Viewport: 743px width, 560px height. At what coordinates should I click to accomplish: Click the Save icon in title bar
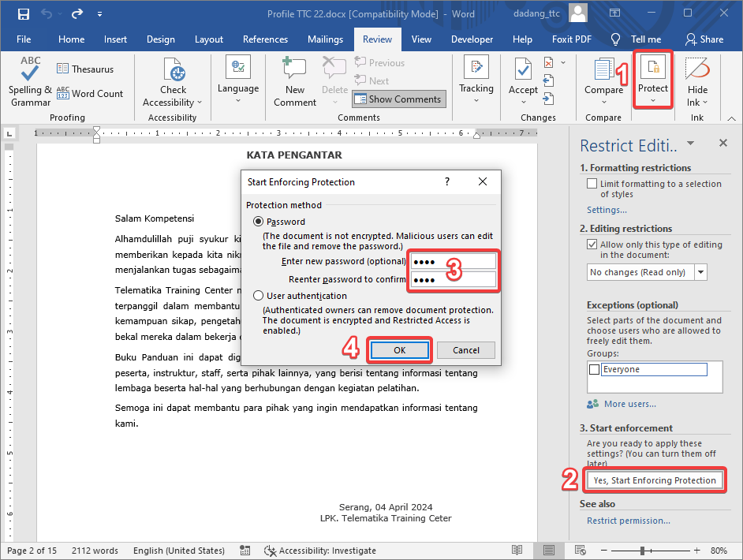click(x=23, y=14)
